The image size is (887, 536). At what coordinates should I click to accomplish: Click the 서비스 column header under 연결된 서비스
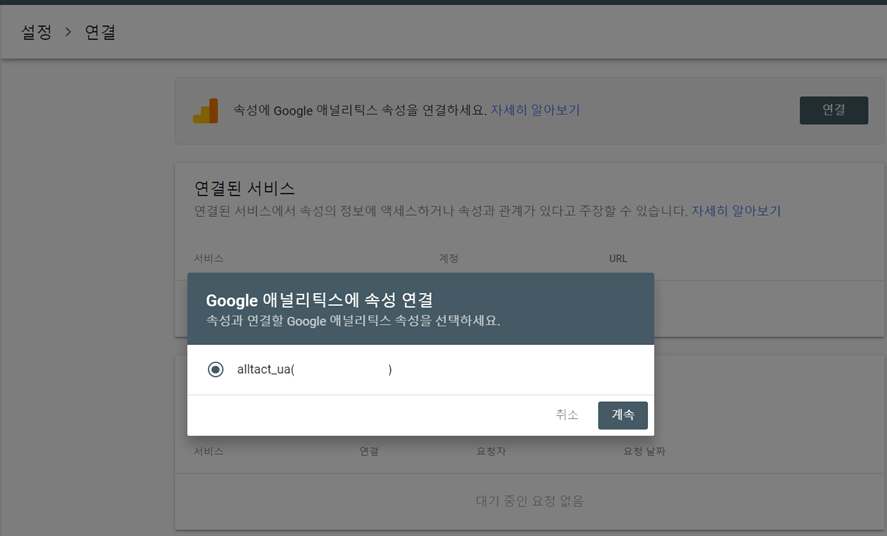209,258
